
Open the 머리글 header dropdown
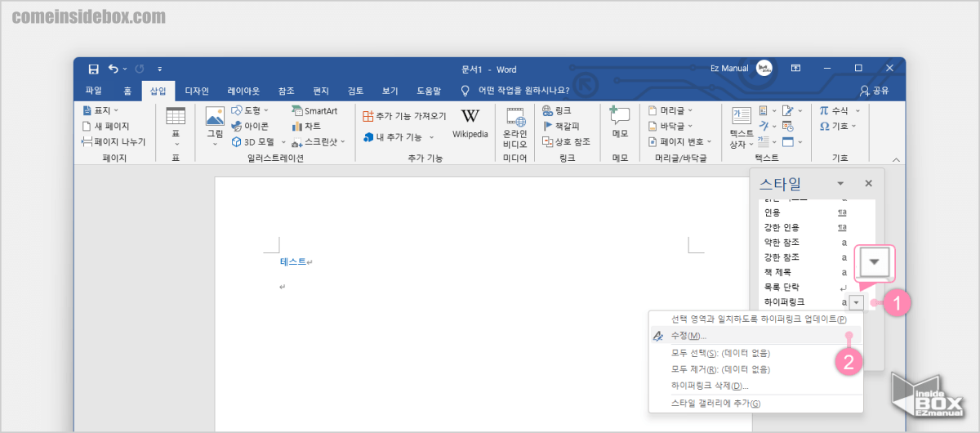[x=671, y=110]
